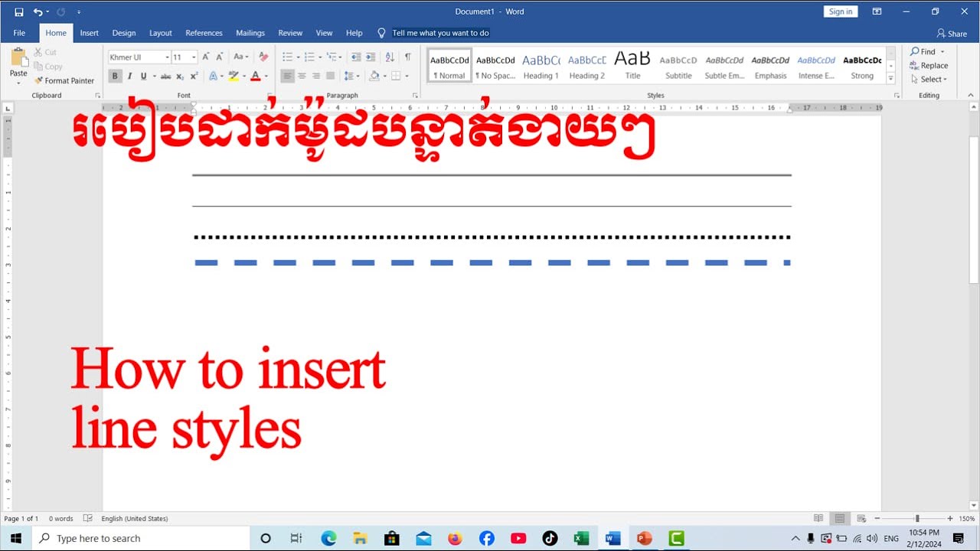Toggle strikethrough formatting
The width and height of the screenshot is (980, 551).
pos(165,76)
